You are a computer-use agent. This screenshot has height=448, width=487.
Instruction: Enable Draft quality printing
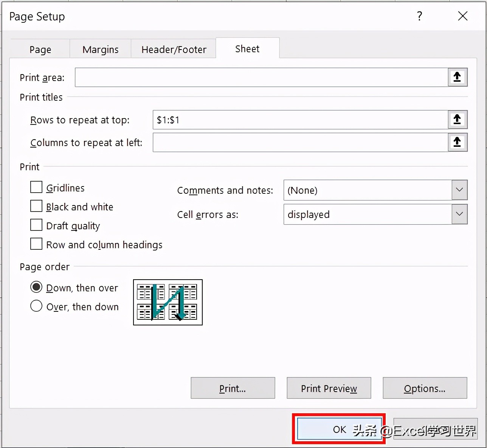pos(36,225)
